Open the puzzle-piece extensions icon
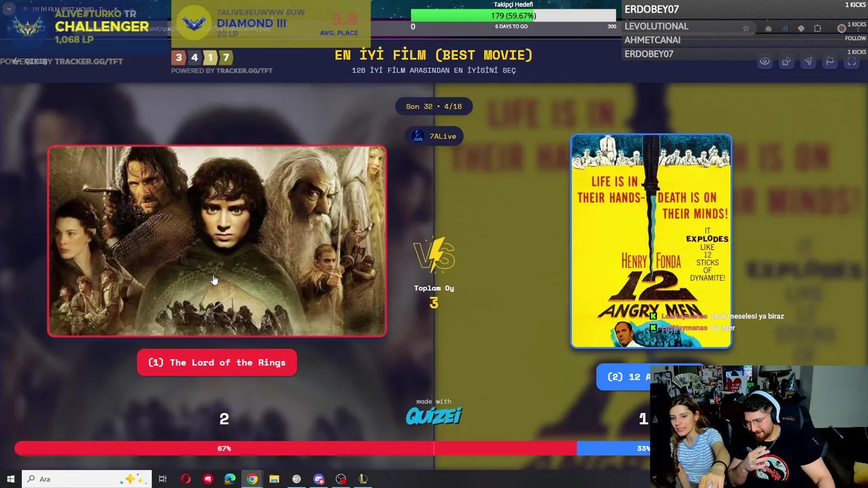 click(817, 28)
